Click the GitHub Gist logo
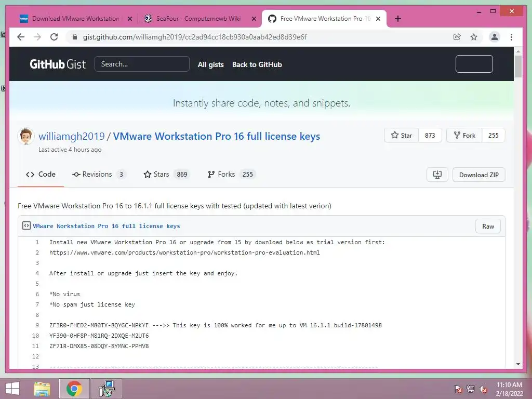The width and height of the screenshot is (532, 399). click(58, 64)
